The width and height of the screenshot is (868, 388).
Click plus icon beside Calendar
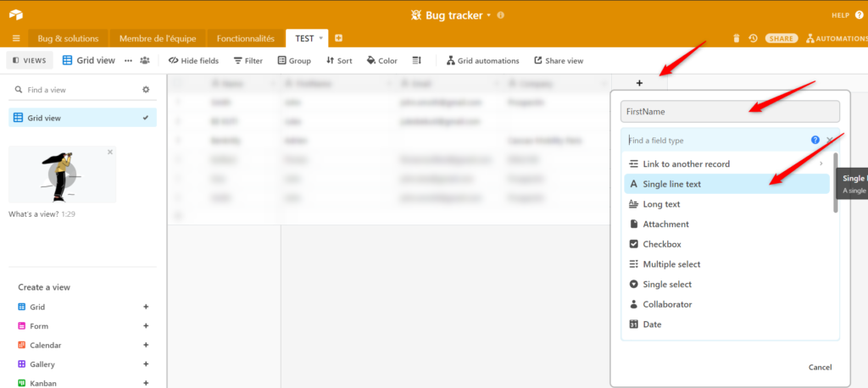coord(146,345)
